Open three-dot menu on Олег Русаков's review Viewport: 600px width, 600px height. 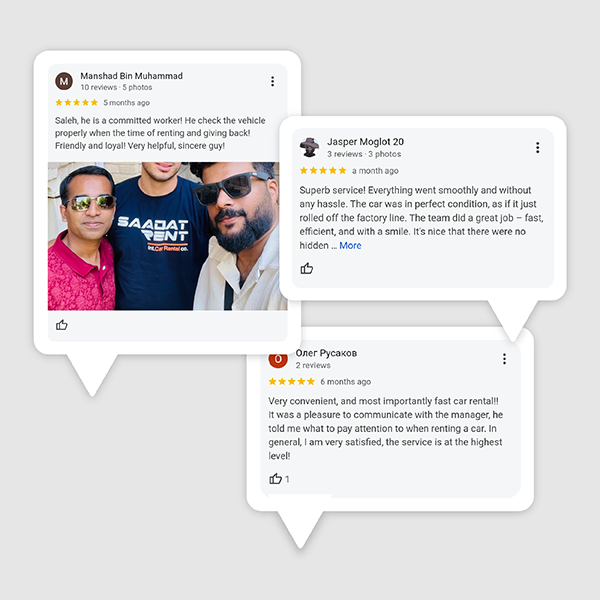click(x=504, y=359)
